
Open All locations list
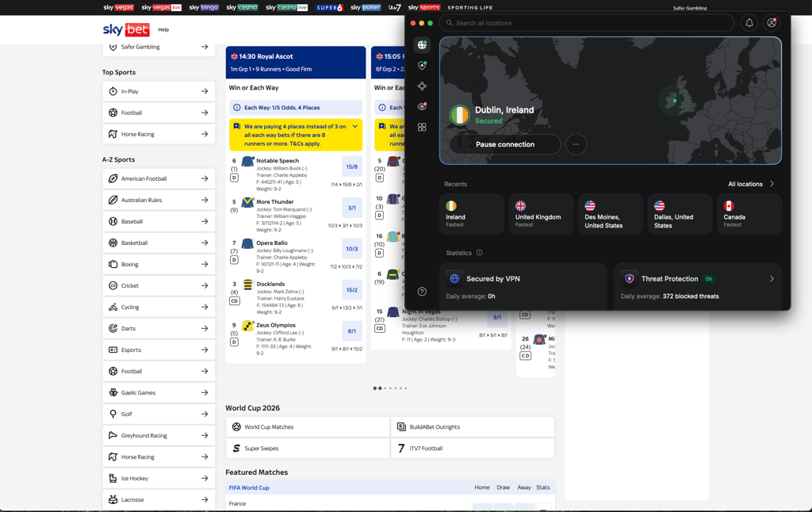pos(751,184)
